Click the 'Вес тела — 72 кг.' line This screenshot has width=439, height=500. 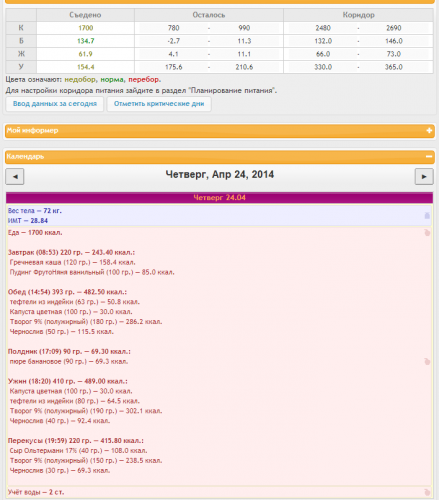click(x=35, y=211)
